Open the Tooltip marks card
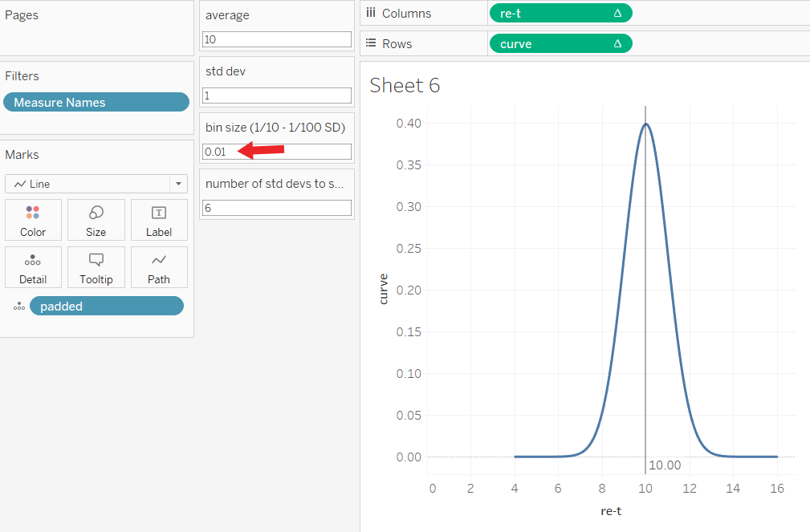Screen dimensions: 810x532 (96, 267)
